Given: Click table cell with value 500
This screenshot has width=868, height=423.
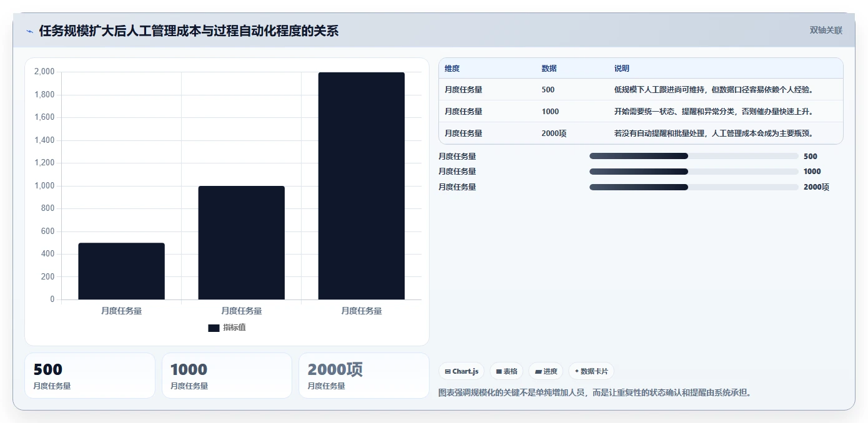Looking at the screenshot, I should pyautogui.click(x=548, y=90).
